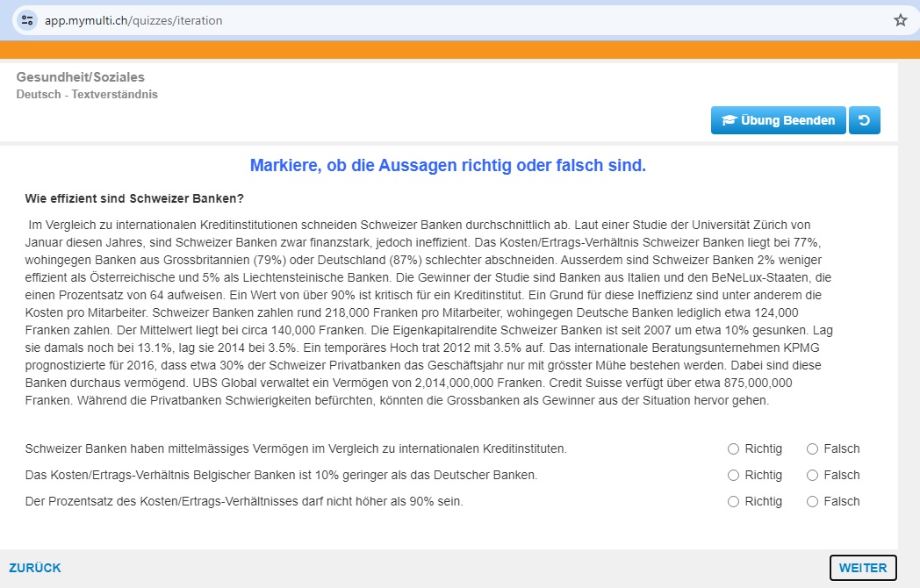The width and height of the screenshot is (920, 588).
Task: Mark first statement about Vermögen as Falsch
Action: click(x=812, y=449)
